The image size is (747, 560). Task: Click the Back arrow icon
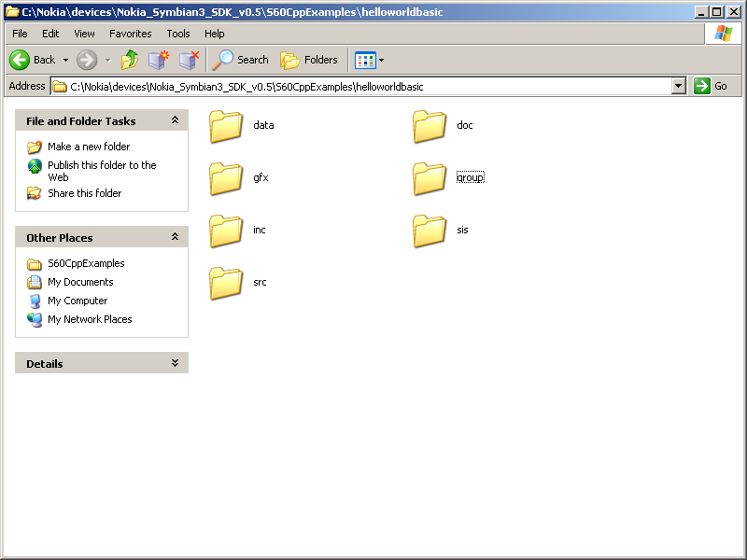pos(20,60)
